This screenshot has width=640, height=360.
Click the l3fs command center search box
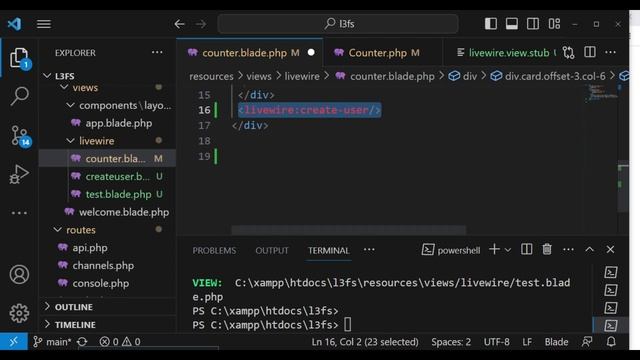click(338, 24)
